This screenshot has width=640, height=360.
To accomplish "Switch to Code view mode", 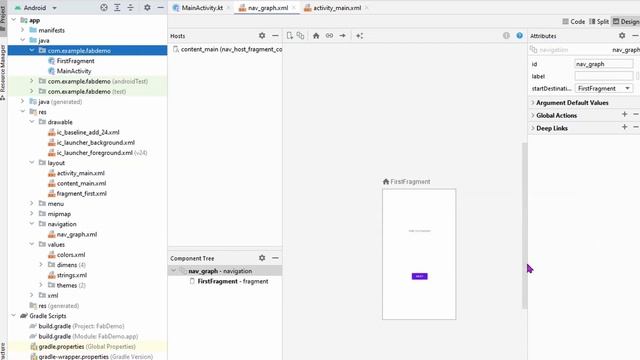I will coord(573,22).
